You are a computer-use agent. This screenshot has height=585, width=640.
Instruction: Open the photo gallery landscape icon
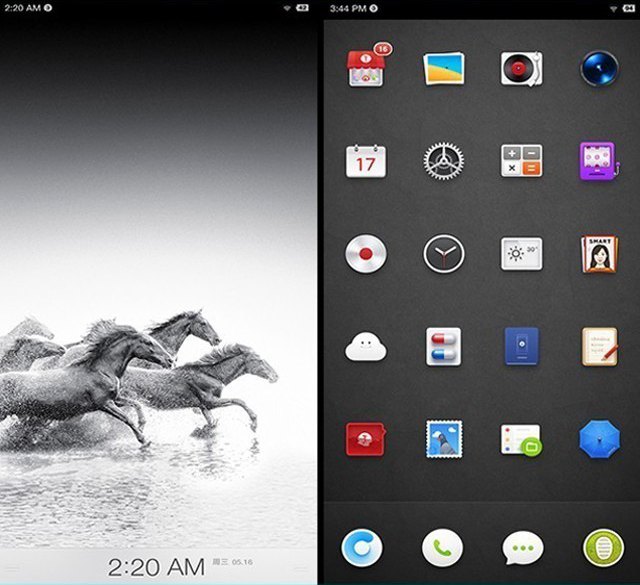(443, 68)
